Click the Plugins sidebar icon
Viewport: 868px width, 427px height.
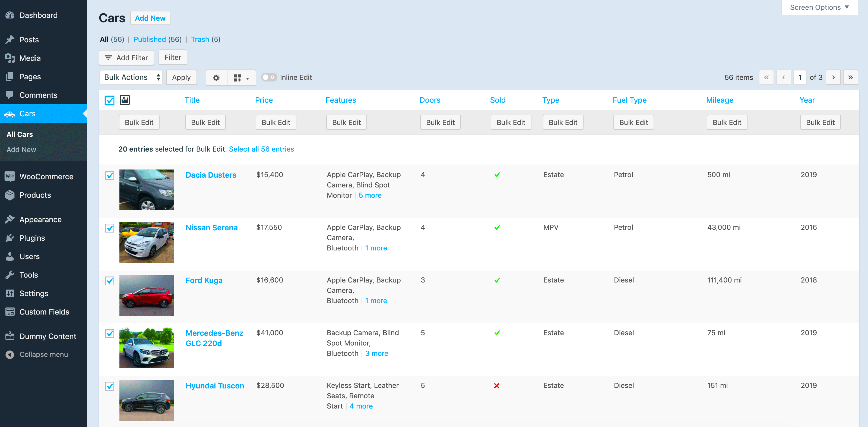point(11,238)
